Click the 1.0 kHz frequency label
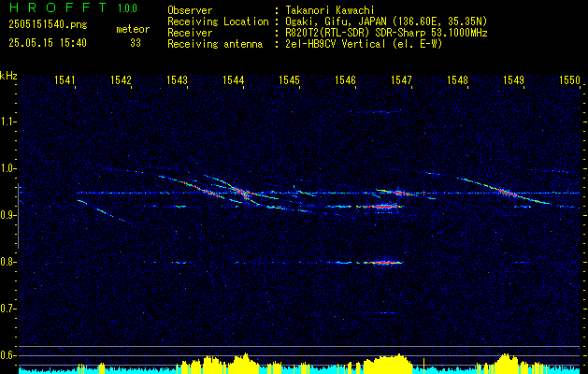588x374 pixels. 7,168
